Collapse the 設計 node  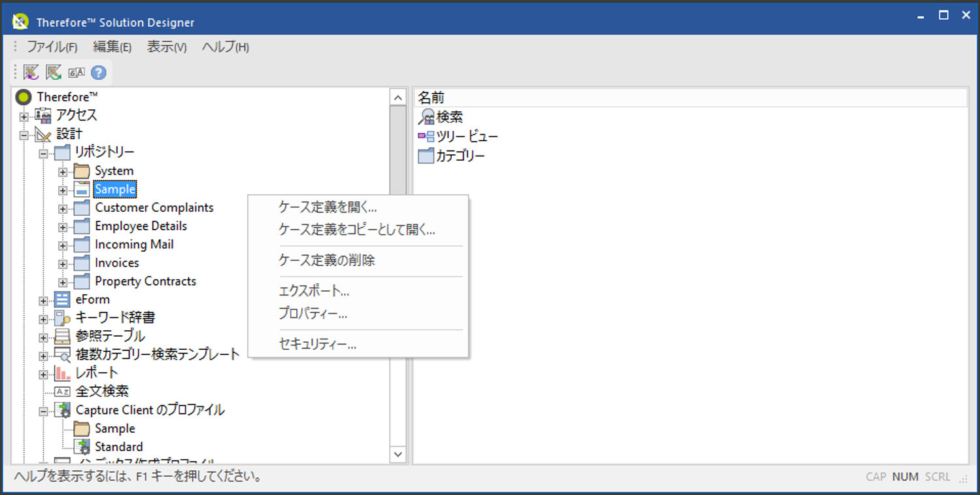pos(24,135)
